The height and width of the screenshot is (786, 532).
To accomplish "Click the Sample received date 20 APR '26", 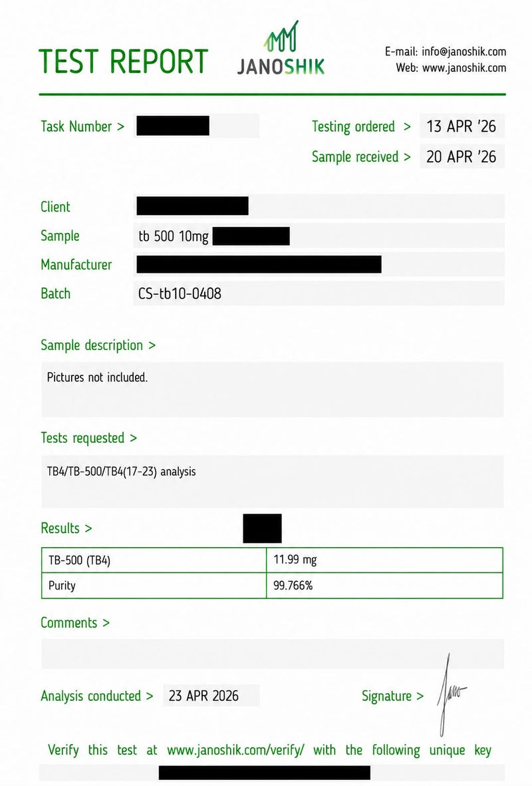I will [x=462, y=157].
